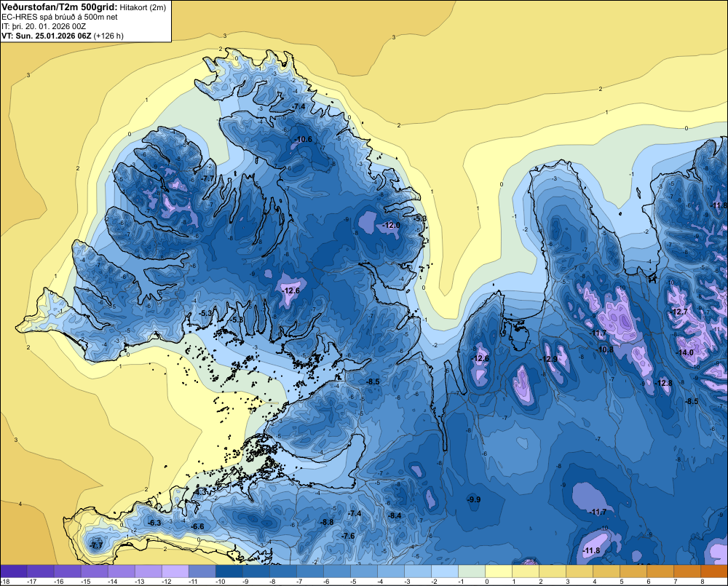The height and width of the screenshot is (586, 728).
Task: Click the -14.0 temperature label
Action: [x=685, y=352]
